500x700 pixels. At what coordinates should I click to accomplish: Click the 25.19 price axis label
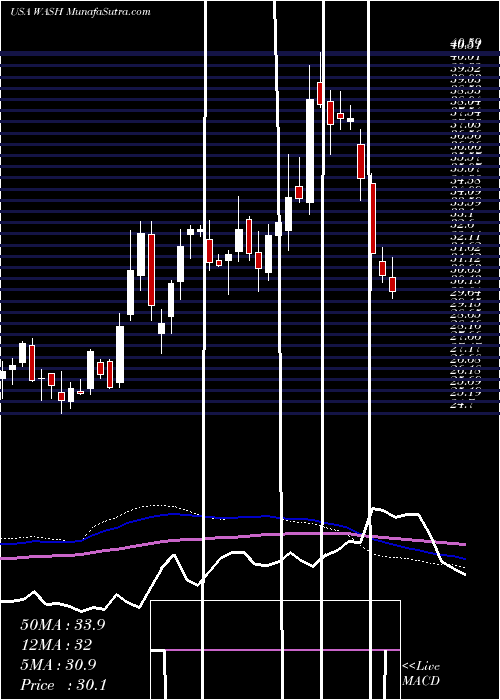point(467,394)
